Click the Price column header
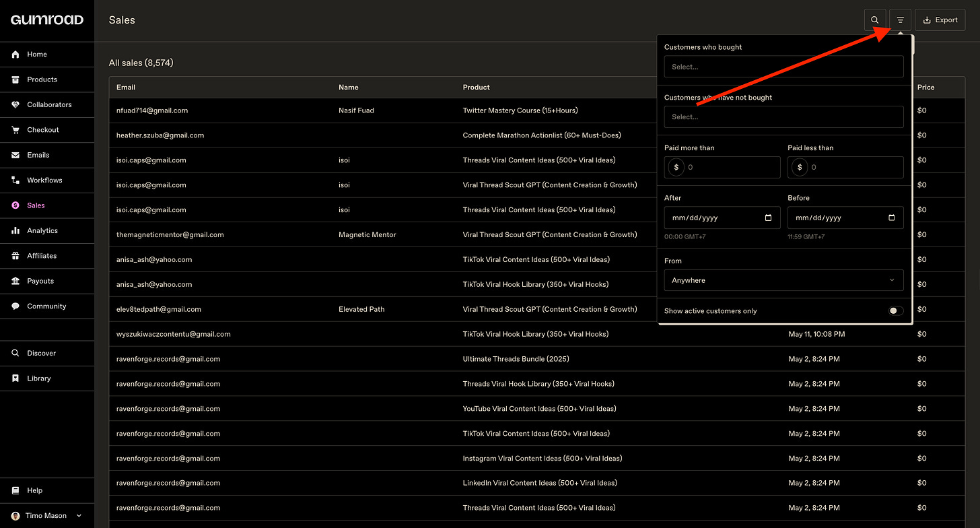 pos(926,88)
